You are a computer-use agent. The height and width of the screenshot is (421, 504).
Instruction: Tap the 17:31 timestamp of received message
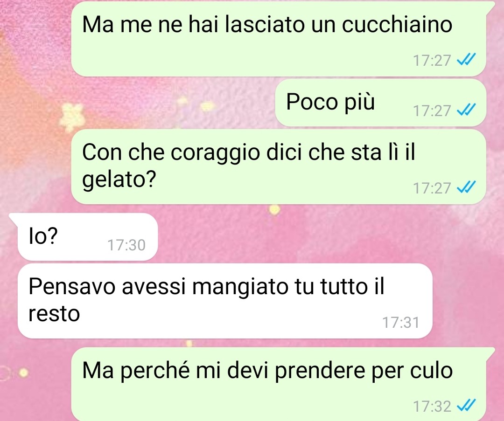point(400,323)
